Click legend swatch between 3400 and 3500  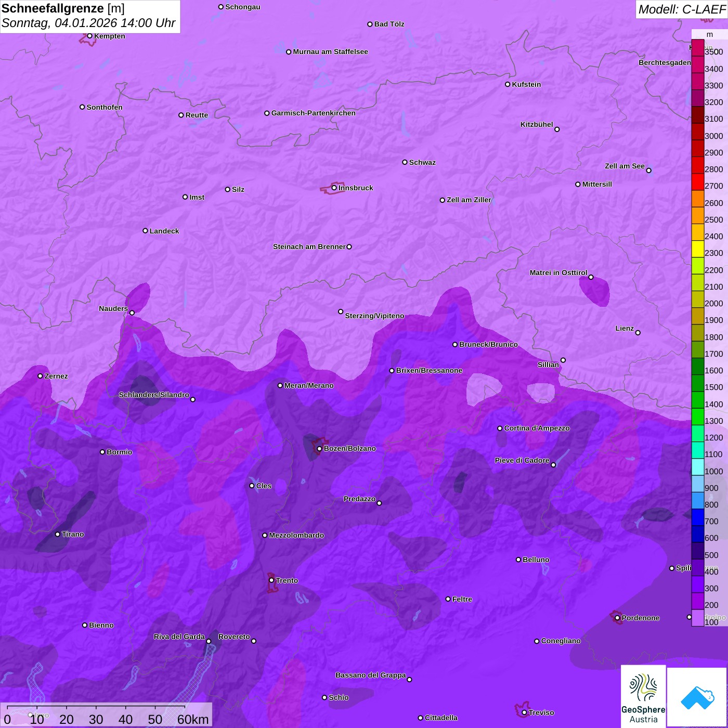pos(697,64)
